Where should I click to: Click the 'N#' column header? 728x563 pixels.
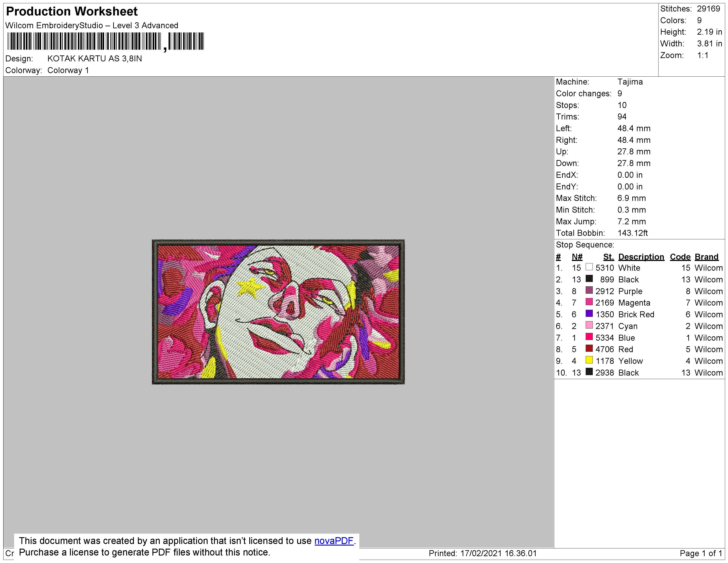tap(577, 257)
